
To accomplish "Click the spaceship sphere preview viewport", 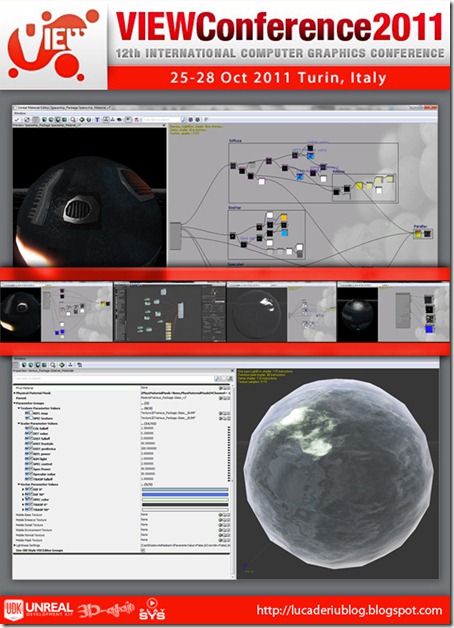I will coord(89,197).
